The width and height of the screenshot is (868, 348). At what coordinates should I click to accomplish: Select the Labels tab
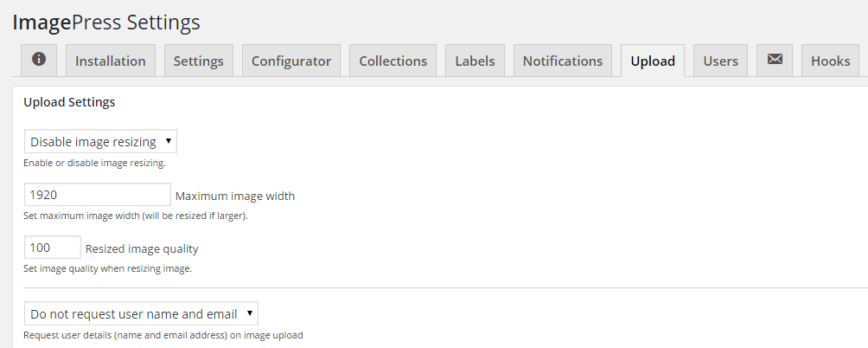click(x=475, y=61)
